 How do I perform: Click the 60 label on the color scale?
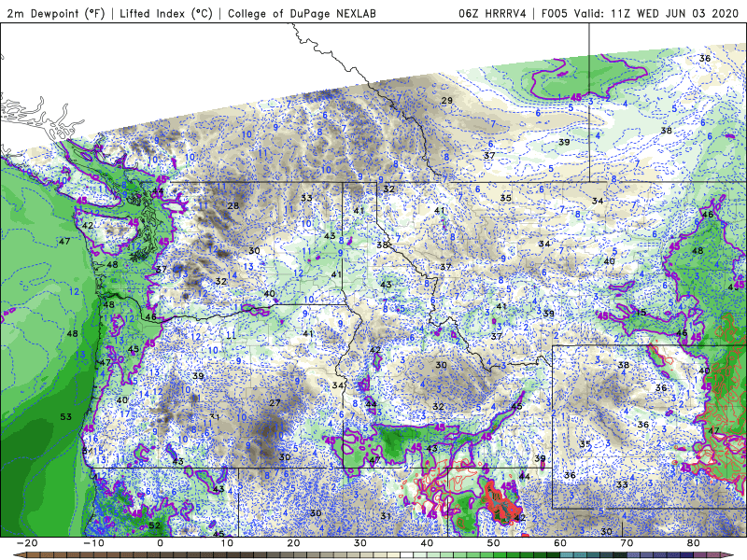(x=560, y=543)
